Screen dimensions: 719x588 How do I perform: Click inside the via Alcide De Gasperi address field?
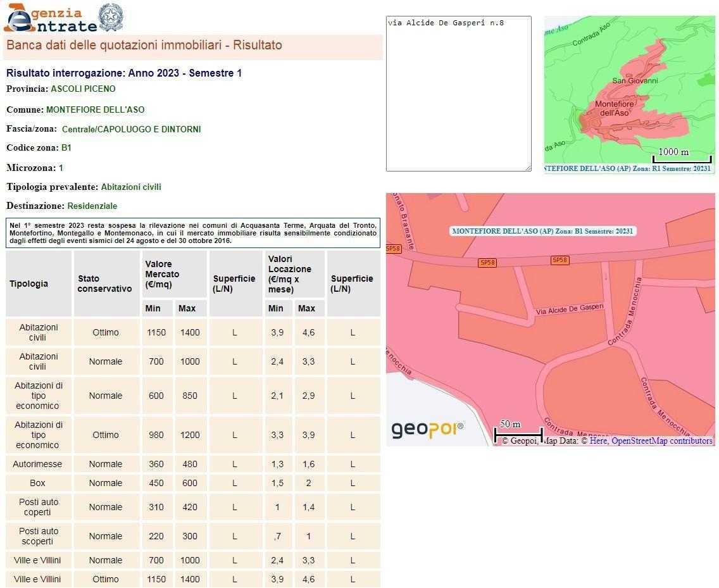458,95
